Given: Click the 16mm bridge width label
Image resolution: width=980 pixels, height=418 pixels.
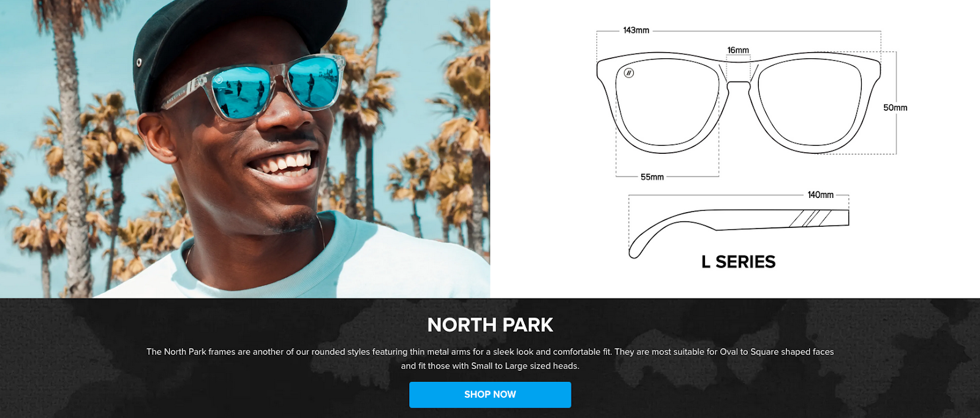Looking at the screenshot, I should click(738, 50).
